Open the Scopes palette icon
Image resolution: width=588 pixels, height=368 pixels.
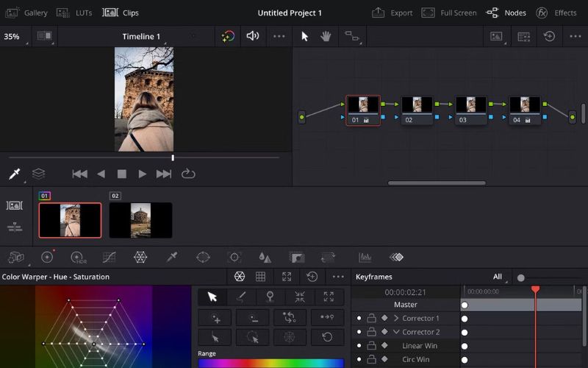(x=365, y=258)
